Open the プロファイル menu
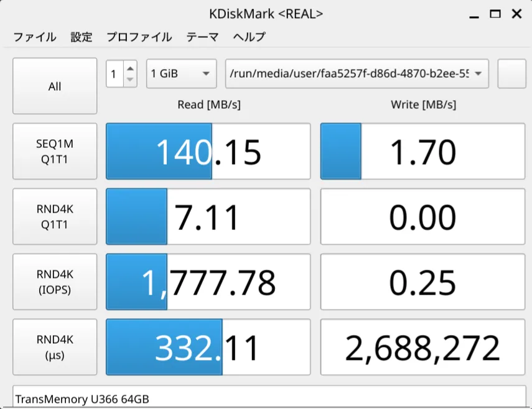Image resolution: width=532 pixels, height=409 pixels. tap(139, 37)
